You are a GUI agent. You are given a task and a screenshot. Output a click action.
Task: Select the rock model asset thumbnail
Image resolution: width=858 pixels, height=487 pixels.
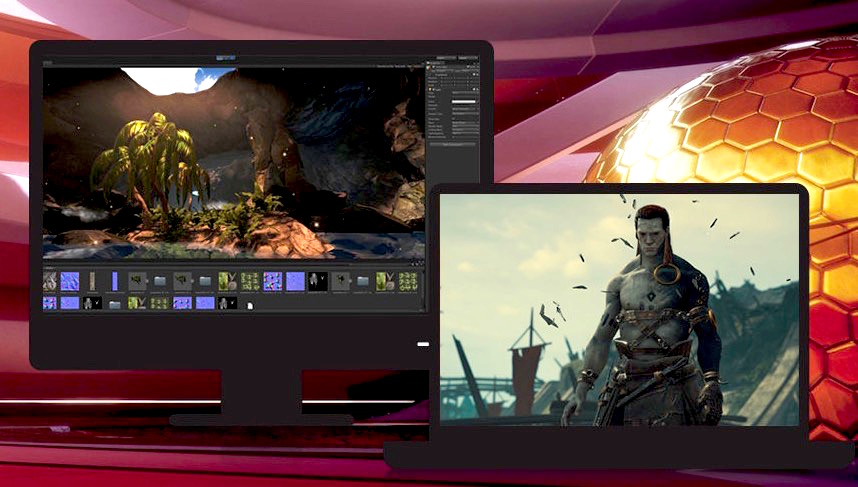50,282
